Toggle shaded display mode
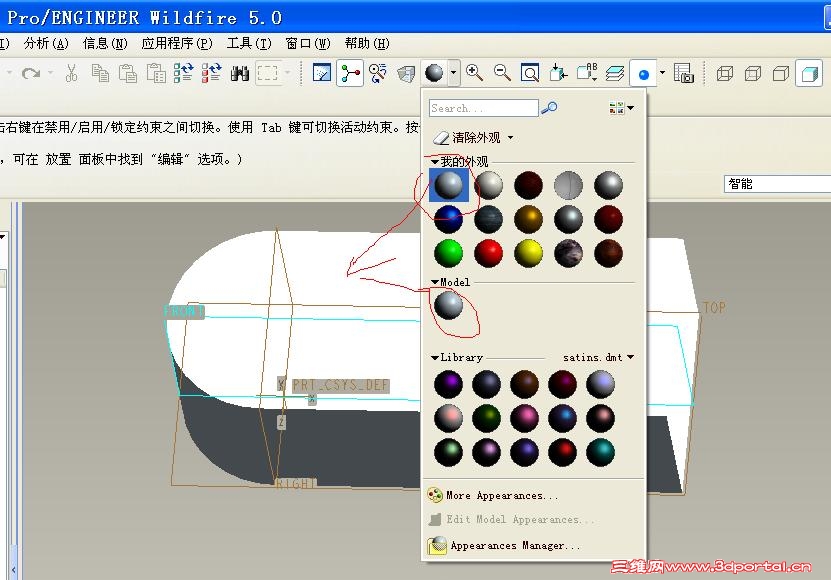 point(809,74)
